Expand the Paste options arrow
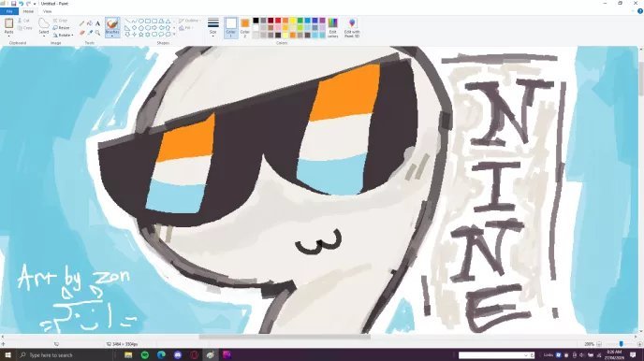The image size is (644, 361). [x=9, y=36]
